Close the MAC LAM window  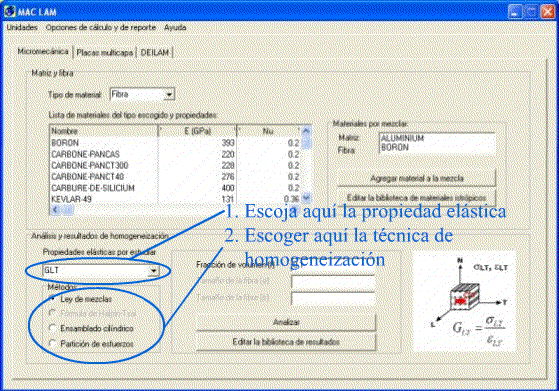pos(548,11)
